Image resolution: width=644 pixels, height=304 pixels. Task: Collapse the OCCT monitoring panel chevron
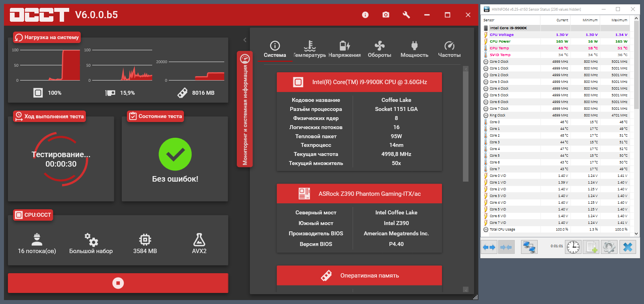tap(245, 40)
